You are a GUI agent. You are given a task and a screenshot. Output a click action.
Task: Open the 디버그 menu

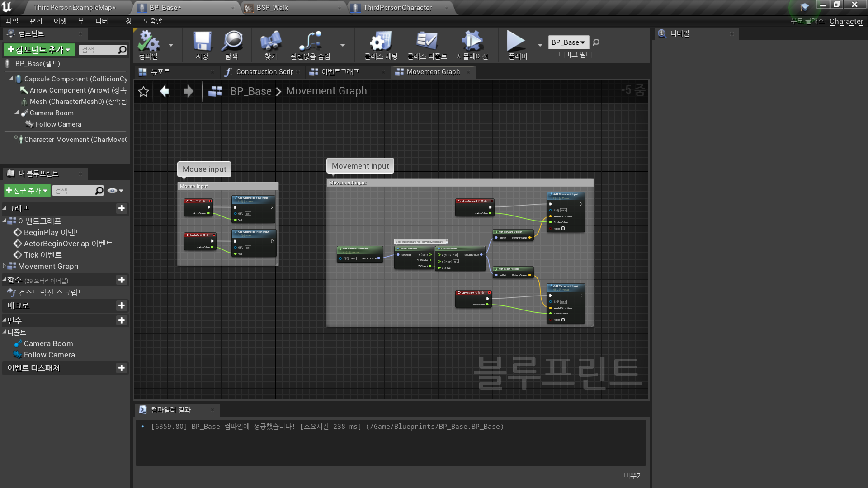[104, 21]
